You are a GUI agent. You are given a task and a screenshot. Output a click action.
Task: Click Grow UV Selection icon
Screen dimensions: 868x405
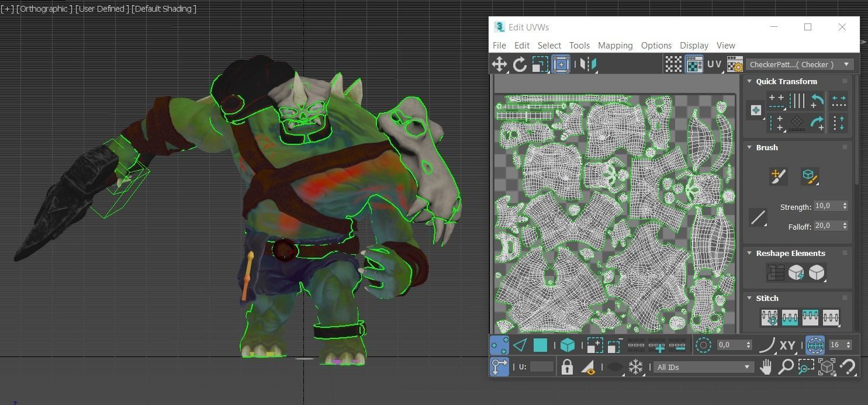click(594, 345)
